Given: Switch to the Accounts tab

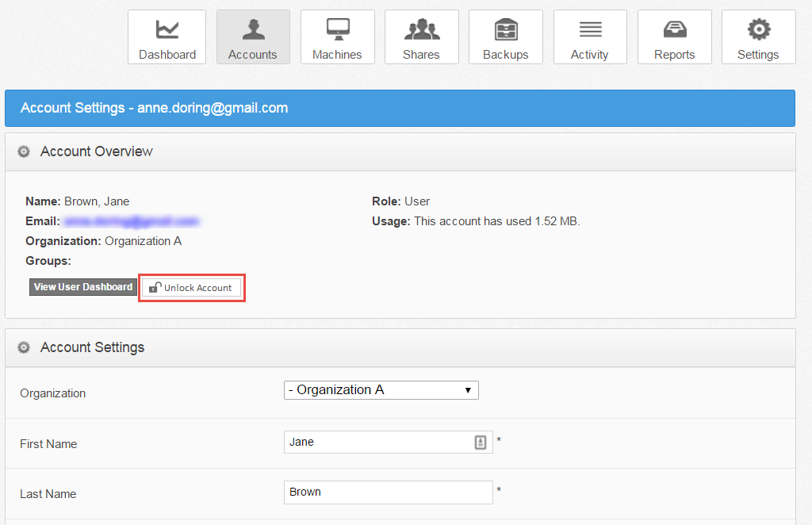Looking at the screenshot, I should [x=253, y=36].
